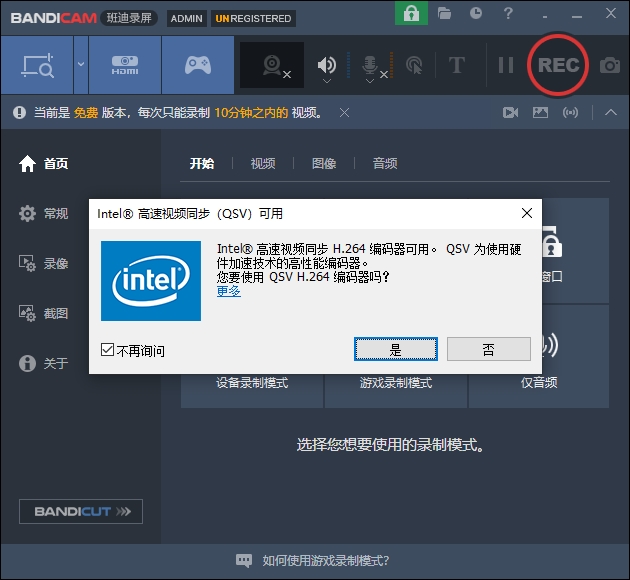
Task: Open the output folder icon in title bar
Action: coord(445,14)
